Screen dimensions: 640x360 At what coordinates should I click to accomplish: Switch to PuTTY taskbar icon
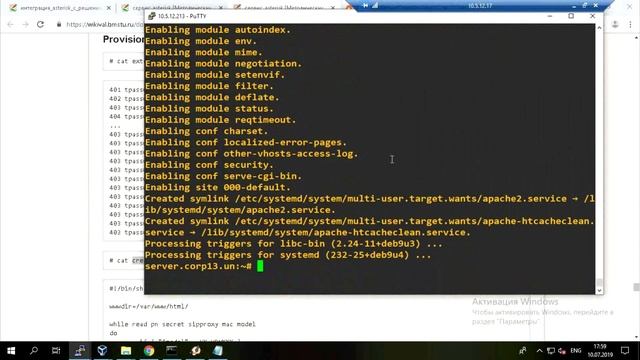[x=80, y=351]
